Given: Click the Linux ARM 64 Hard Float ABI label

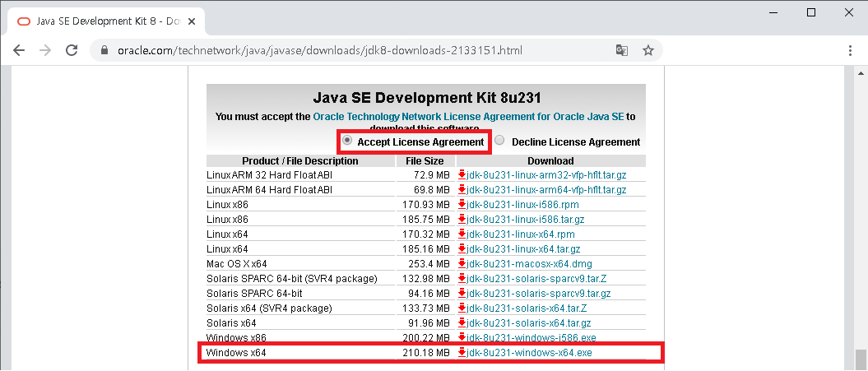Looking at the screenshot, I should coord(270,190).
